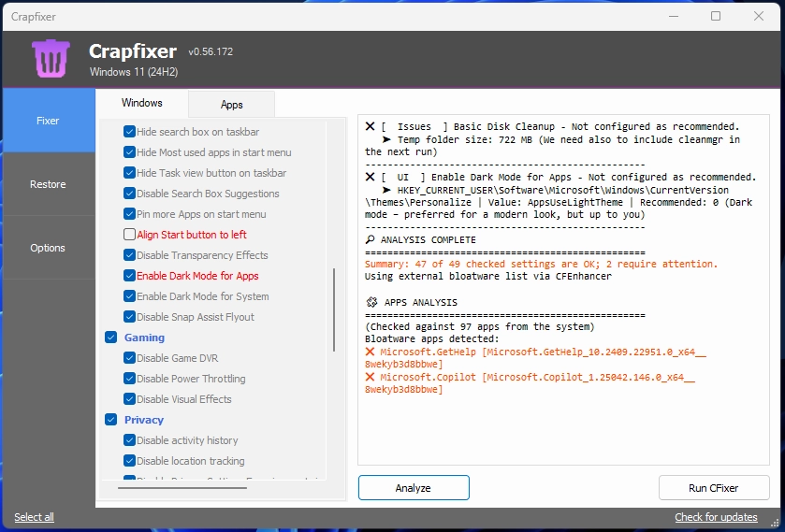The width and height of the screenshot is (785, 532).
Task: Uncheck Enable Dark Mode for Apps
Action: [129, 275]
